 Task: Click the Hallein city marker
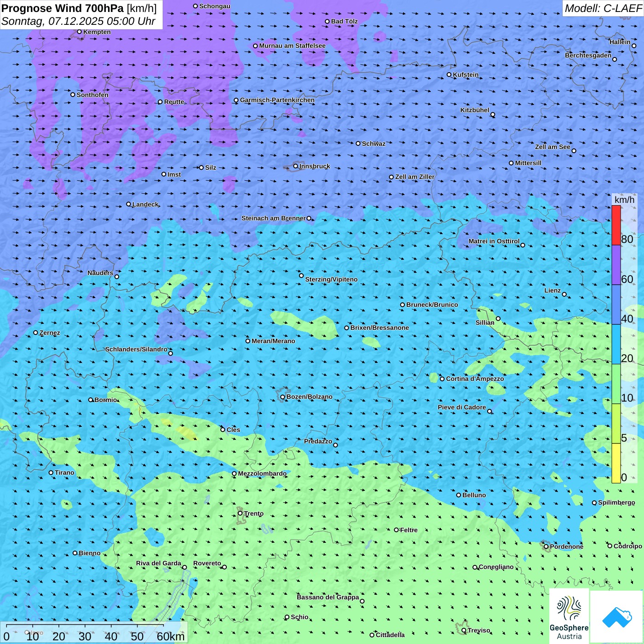[x=634, y=46]
